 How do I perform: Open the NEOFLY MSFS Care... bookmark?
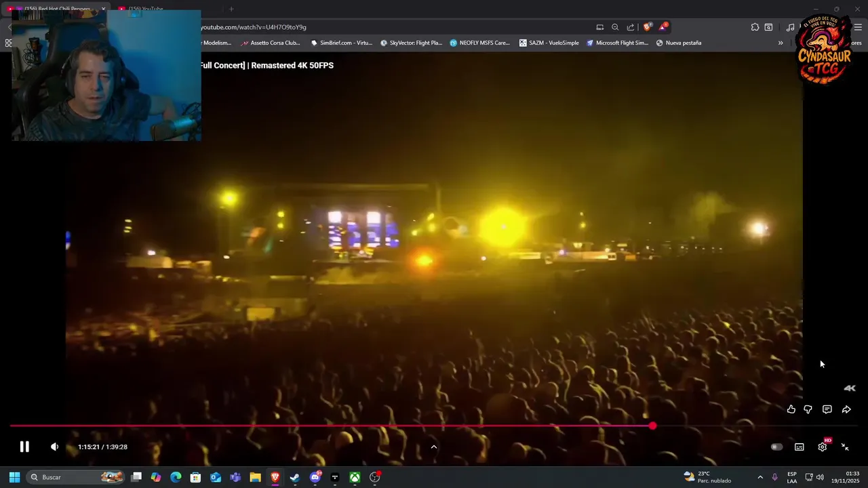[x=480, y=43]
